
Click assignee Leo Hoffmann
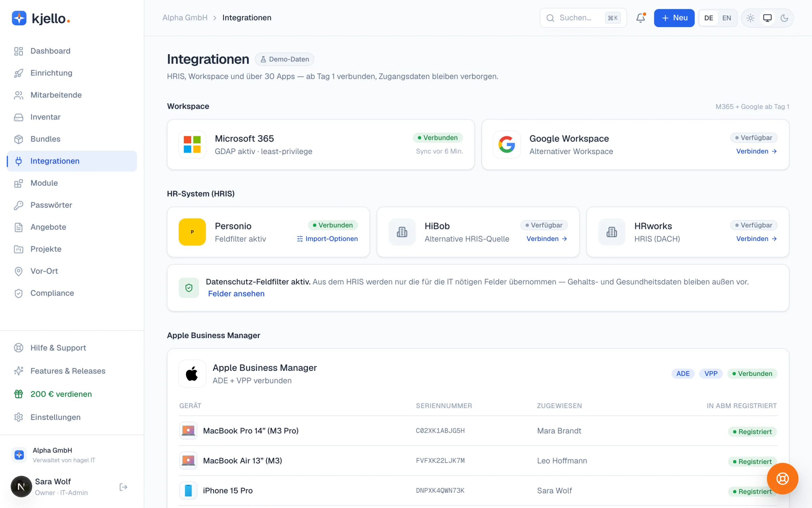point(562,461)
